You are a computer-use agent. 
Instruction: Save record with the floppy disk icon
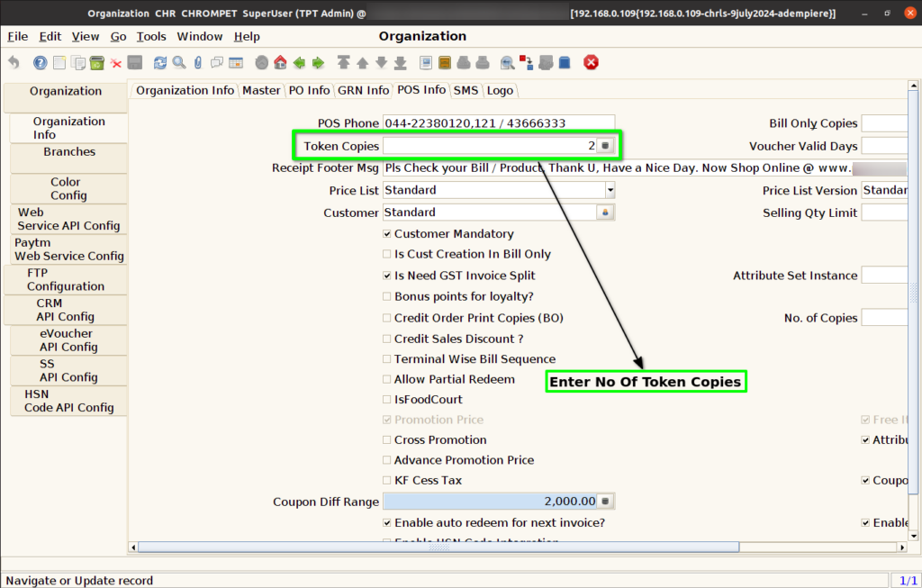[135, 62]
